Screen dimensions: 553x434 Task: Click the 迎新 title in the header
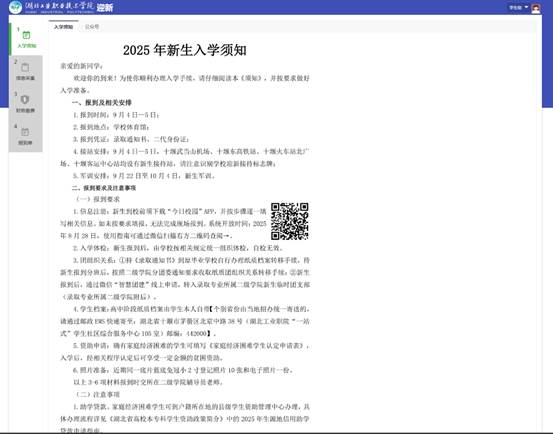click(105, 7)
